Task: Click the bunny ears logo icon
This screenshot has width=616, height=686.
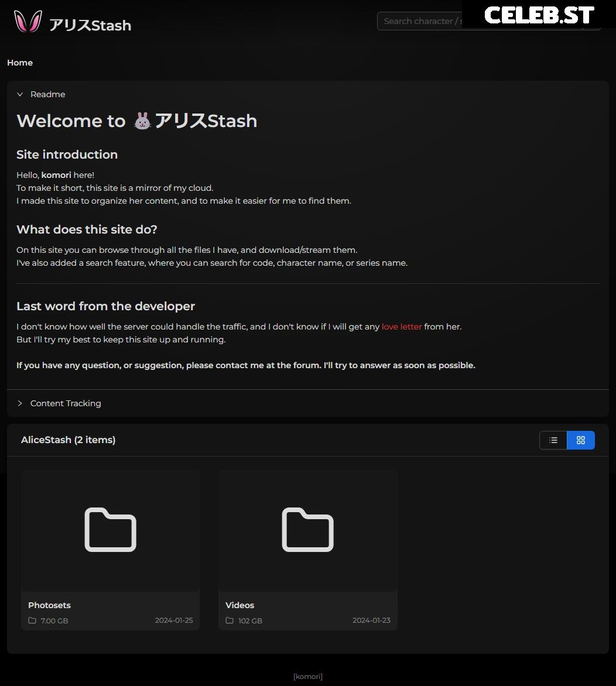Action: tap(28, 22)
